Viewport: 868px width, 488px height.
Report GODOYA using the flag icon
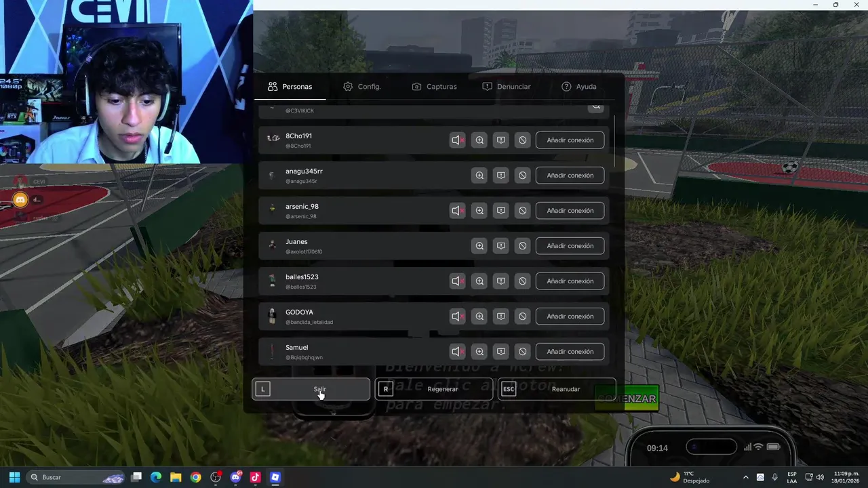(501, 317)
